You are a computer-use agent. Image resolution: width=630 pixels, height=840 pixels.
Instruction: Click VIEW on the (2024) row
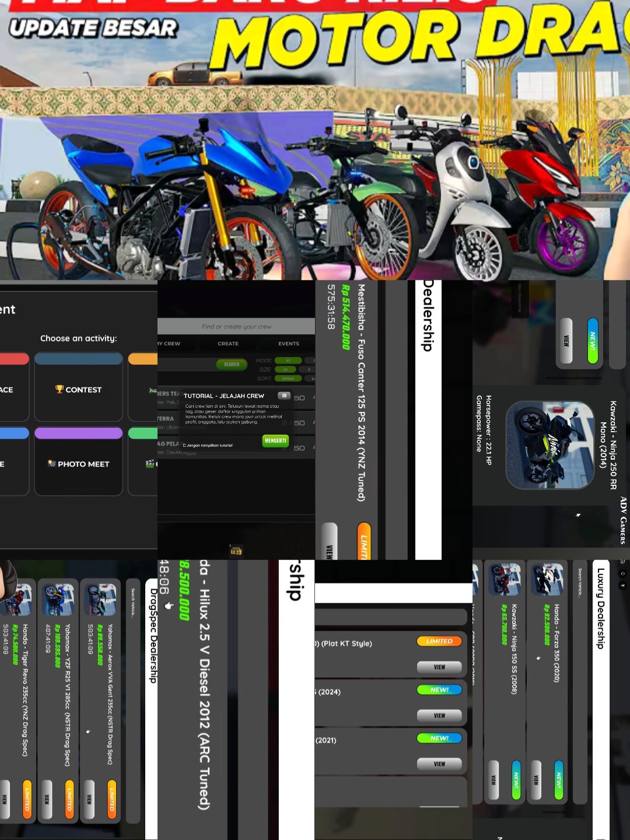(439, 715)
